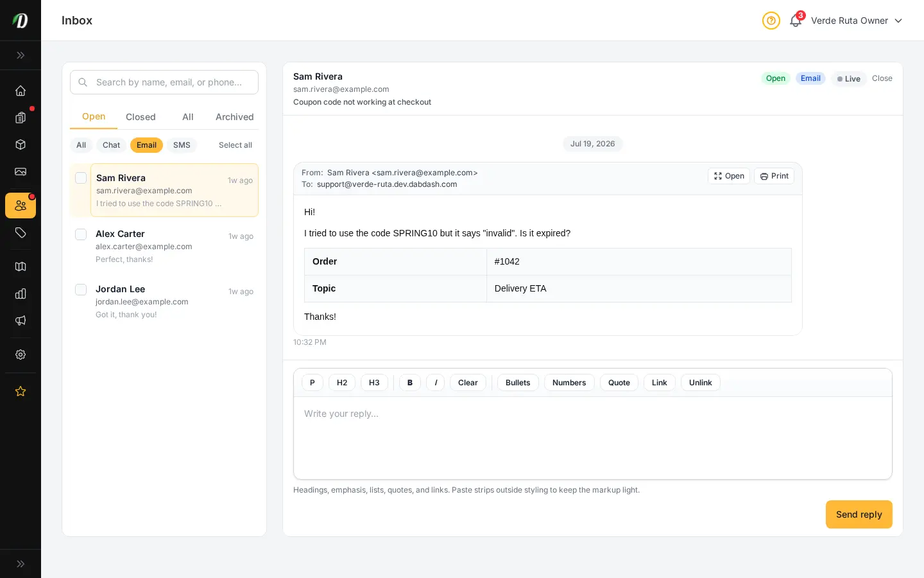Open the settings gear icon in sidebar
This screenshot has width=924, height=578.
tap(21, 355)
